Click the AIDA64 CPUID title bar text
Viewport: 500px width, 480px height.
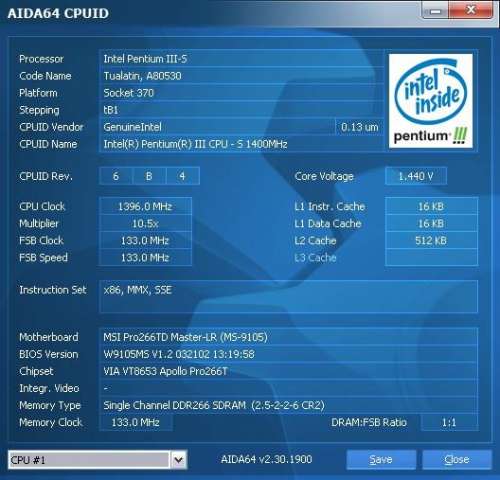(58, 13)
